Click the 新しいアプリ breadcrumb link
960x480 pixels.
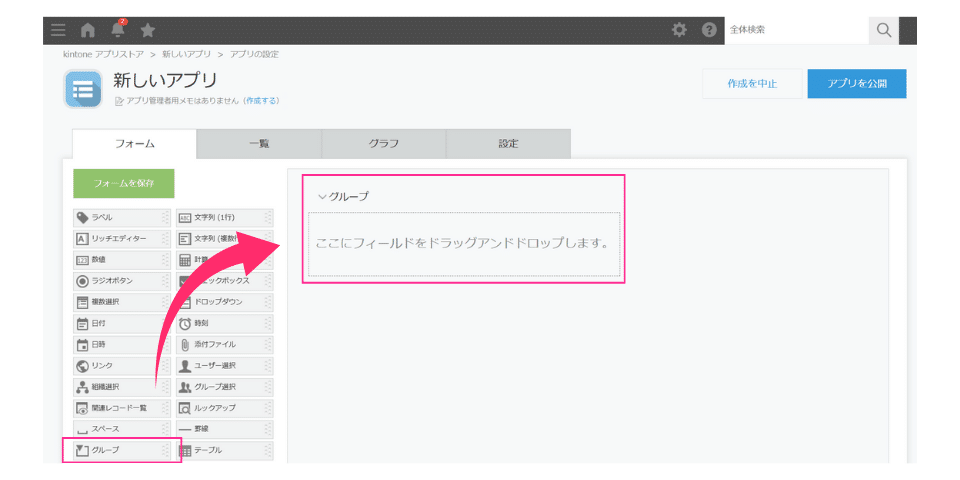[186, 54]
